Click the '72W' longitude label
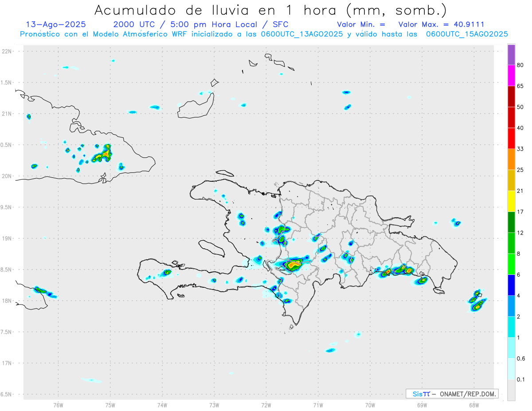 tap(266, 405)
